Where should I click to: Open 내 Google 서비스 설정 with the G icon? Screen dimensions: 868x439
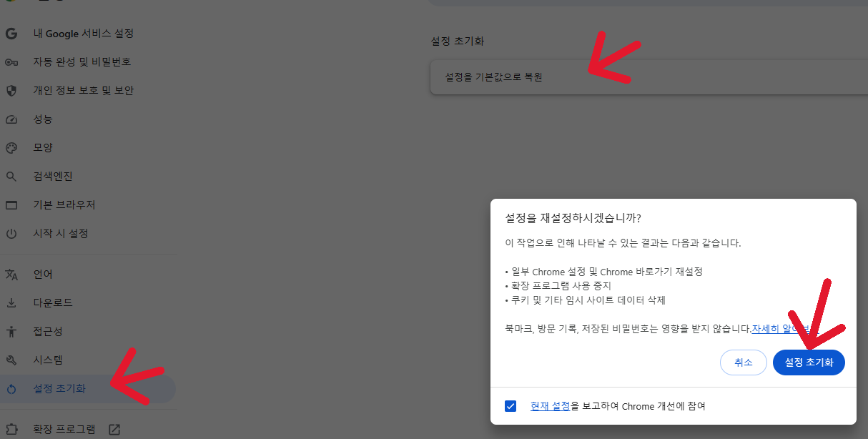tap(11, 33)
